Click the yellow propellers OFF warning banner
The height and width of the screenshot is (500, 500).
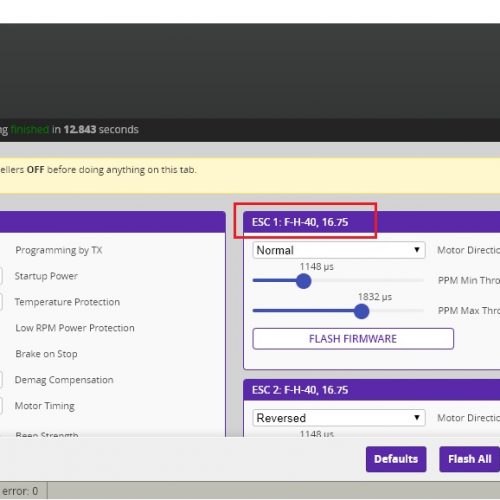pos(250,175)
